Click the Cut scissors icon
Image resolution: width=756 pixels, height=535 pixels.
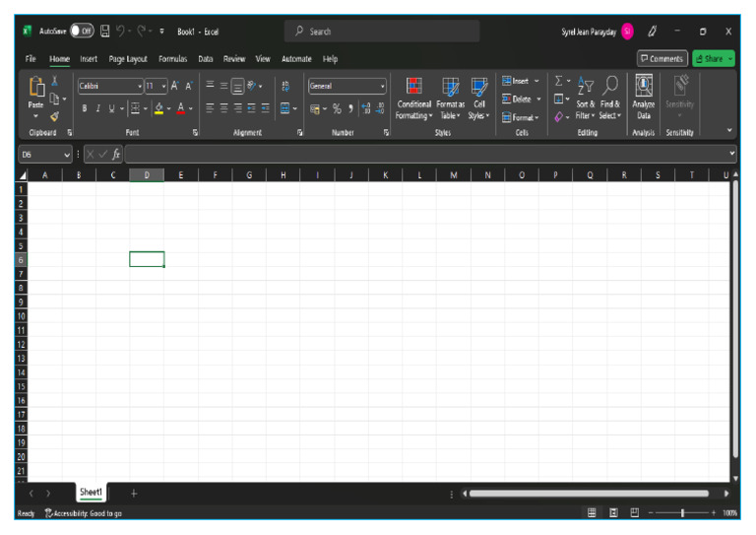pos(55,82)
